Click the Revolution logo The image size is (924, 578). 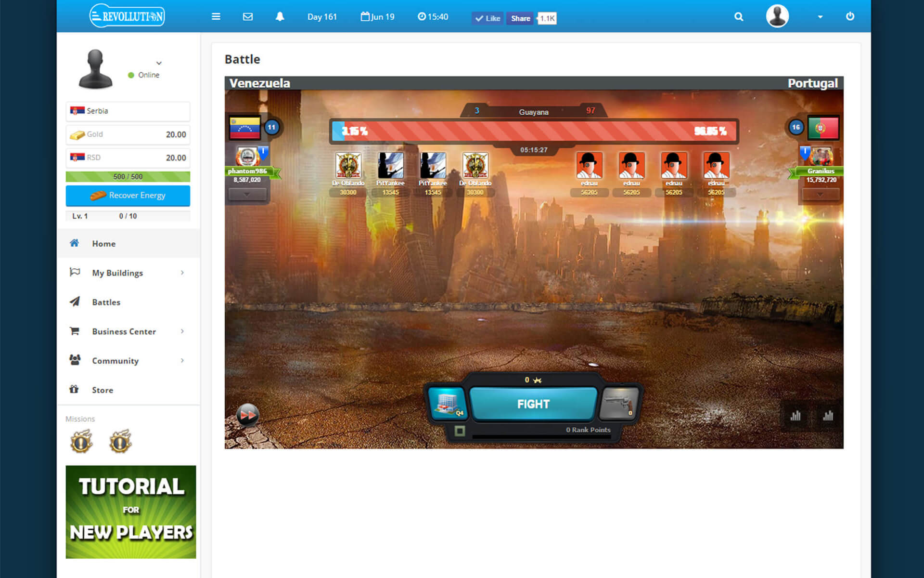point(127,16)
